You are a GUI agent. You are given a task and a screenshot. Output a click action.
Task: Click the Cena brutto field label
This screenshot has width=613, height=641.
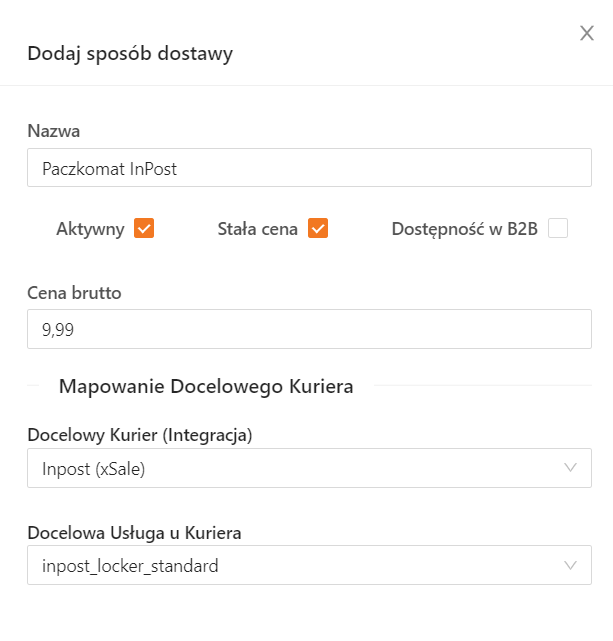pyautogui.click(x=74, y=293)
